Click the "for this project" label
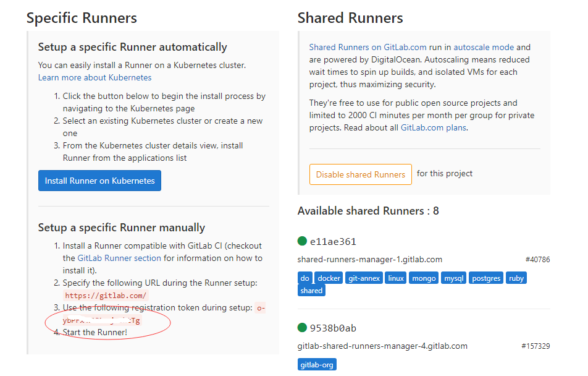Screen dimensions: 588x376 pos(445,173)
